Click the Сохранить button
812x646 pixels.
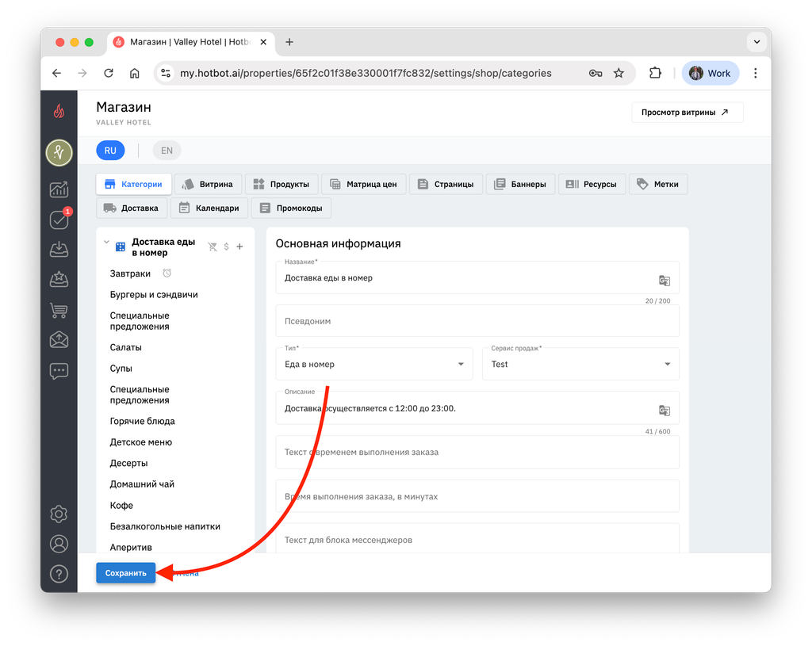point(126,573)
